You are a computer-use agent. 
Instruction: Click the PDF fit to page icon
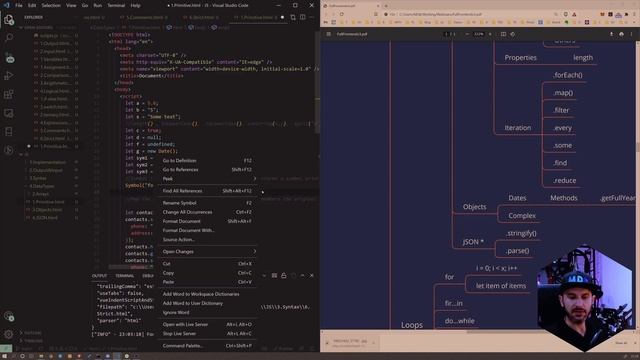click(x=503, y=34)
